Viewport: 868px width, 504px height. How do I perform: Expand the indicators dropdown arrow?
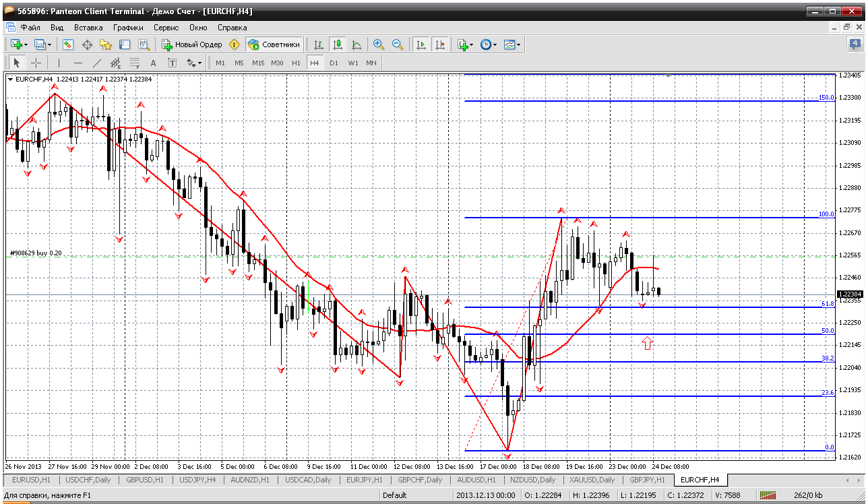tap(471, 44)
